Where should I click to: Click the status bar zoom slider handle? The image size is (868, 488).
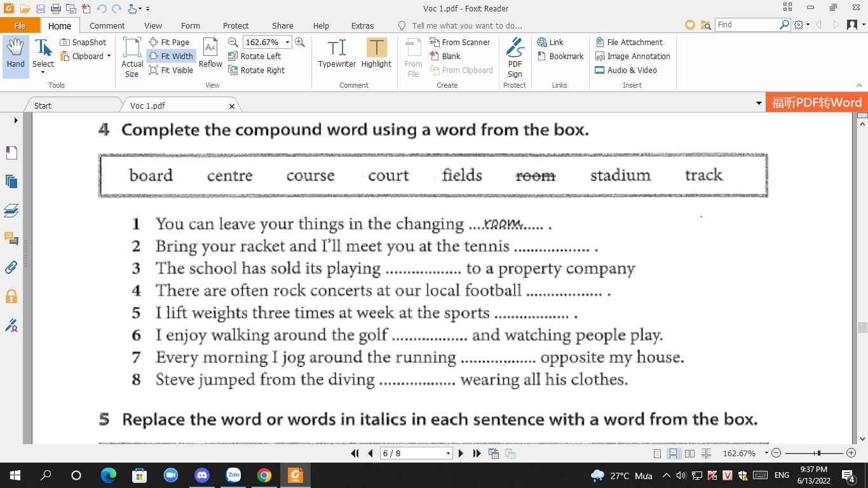(x=819, y=453)
